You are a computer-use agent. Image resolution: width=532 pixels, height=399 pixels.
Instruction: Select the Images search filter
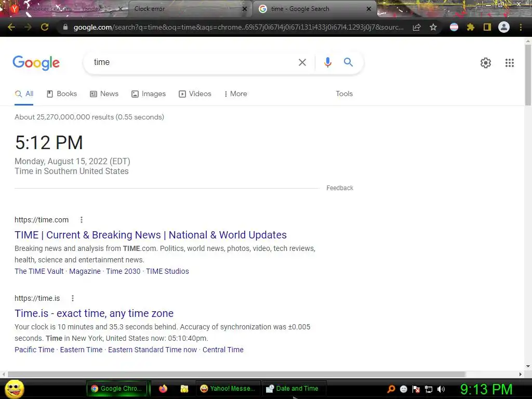pyautogui.click(x=149, y=94)
